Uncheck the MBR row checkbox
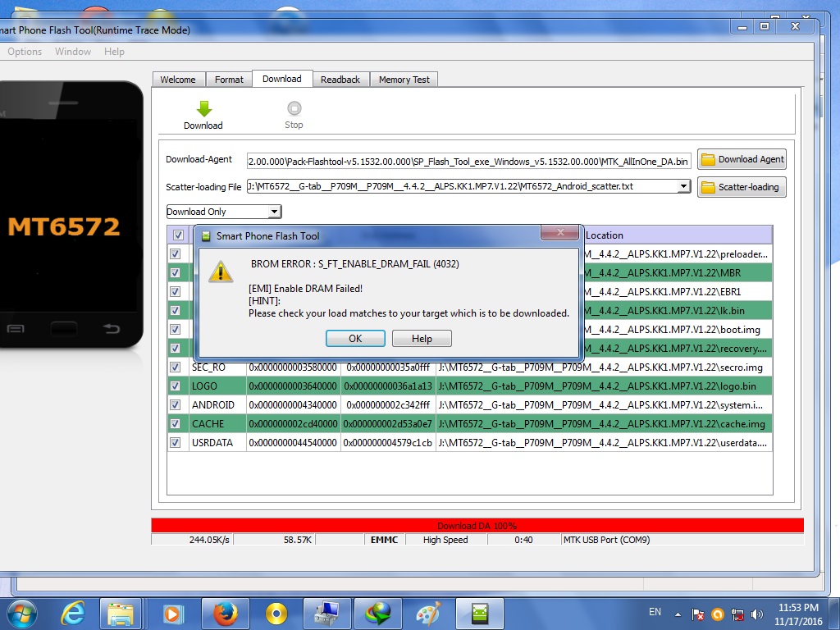 176,272
